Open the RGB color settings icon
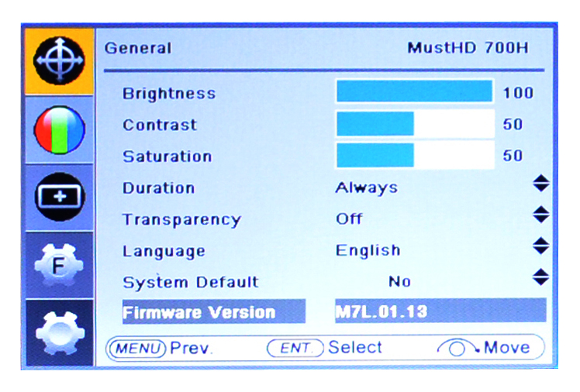The height and width of the screenshot is (392, 580). [60, 129]
